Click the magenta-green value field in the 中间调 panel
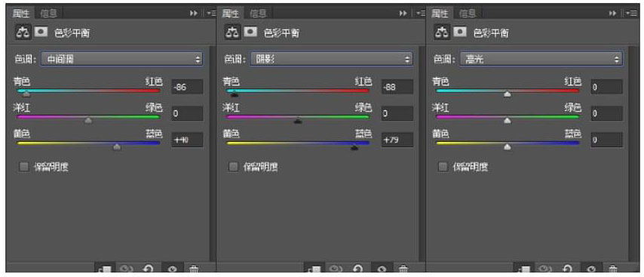Screen dimensions: 644x277 click(x=187, y=113)
